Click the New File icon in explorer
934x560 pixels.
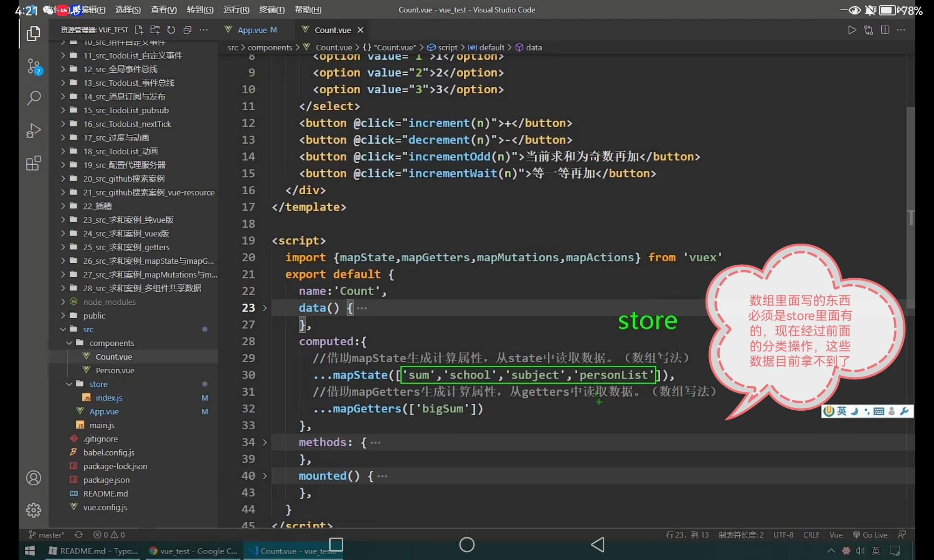point(139,30)
